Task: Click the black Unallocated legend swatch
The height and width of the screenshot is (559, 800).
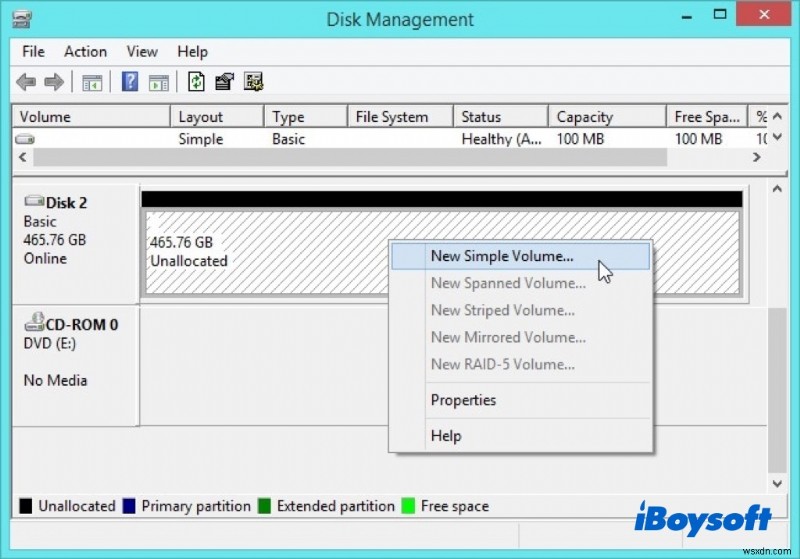Action: pyautogui.click(x=26, y=506)
